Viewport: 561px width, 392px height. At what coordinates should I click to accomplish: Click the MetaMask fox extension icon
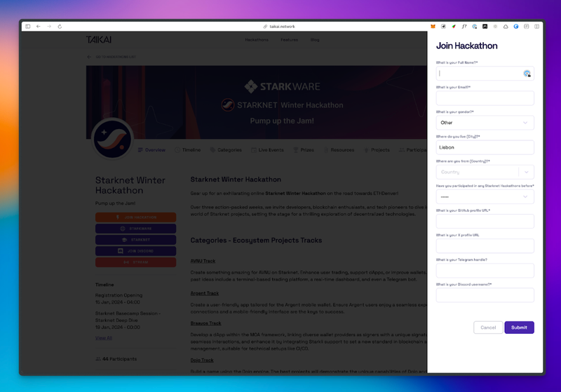(x=433, y=27)
